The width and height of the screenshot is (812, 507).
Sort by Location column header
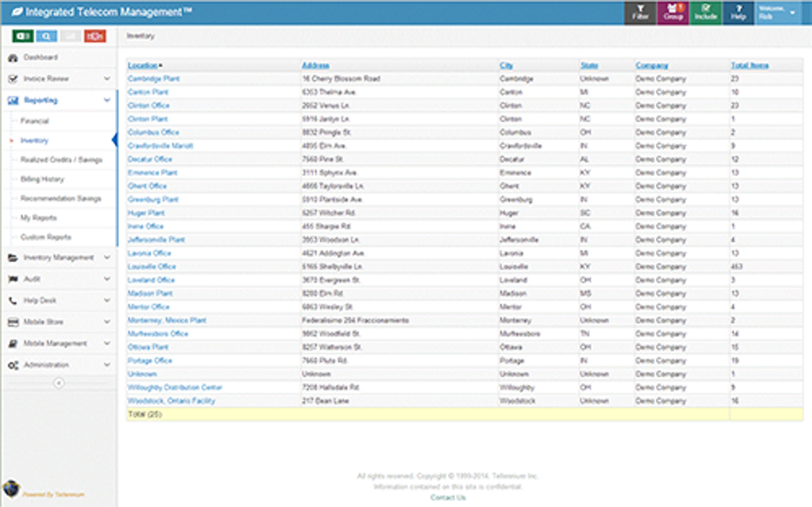(143, 66)
